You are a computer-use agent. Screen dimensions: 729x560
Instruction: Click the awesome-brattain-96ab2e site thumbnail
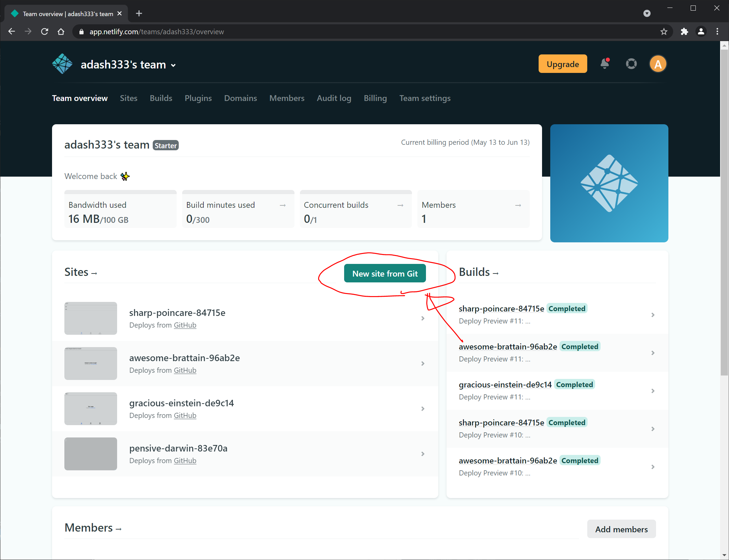(x=91, y=364)
